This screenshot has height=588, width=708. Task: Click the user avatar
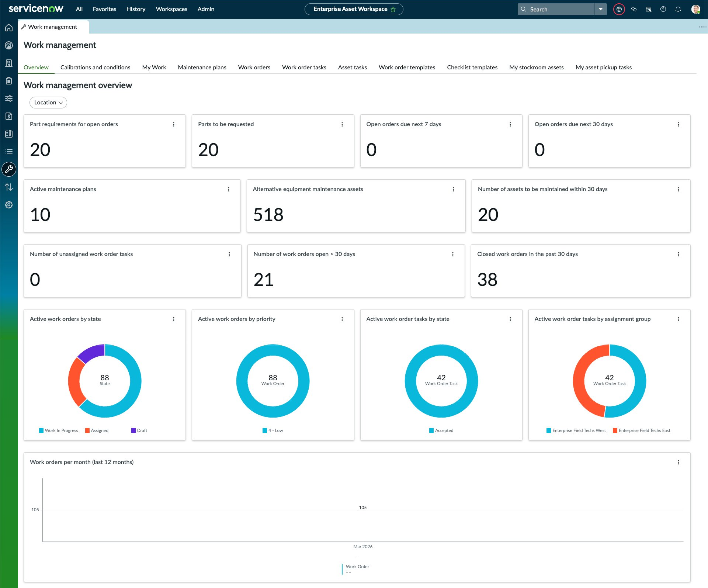tap(695, 9)
